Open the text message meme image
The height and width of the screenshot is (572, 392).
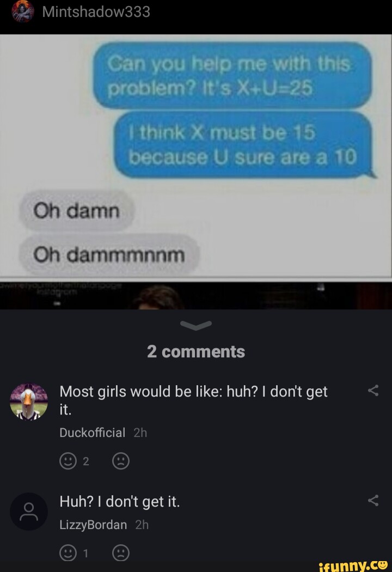click(196, 156)
